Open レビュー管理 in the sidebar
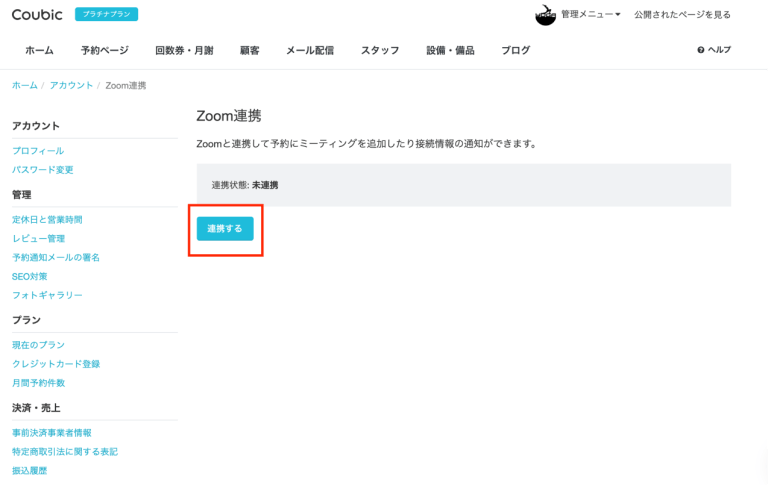Viewport: 768px width, 485px height. [x=38, y=239]
